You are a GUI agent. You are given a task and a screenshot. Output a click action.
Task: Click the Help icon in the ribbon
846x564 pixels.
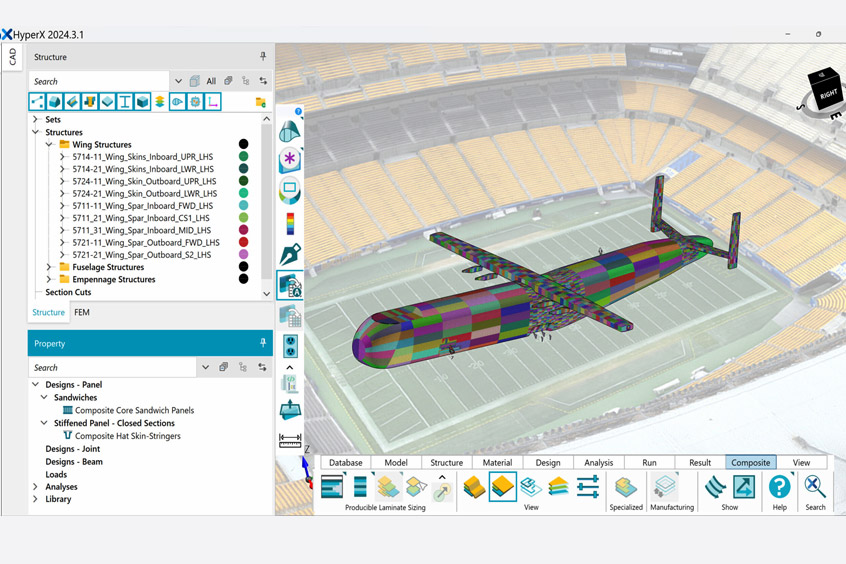[x=779, y=487]
